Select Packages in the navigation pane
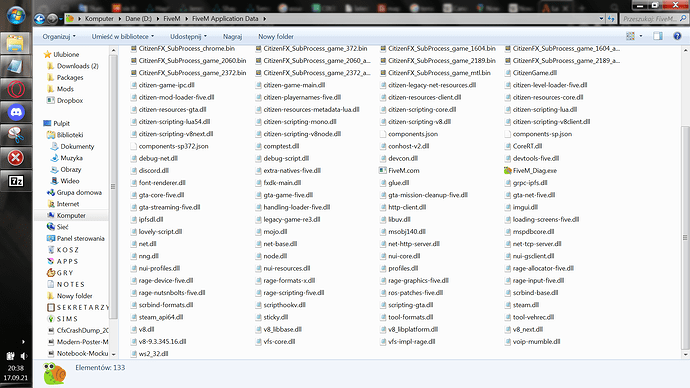The image size is (690, 388). pyautogui.click(x=70, y=77)
